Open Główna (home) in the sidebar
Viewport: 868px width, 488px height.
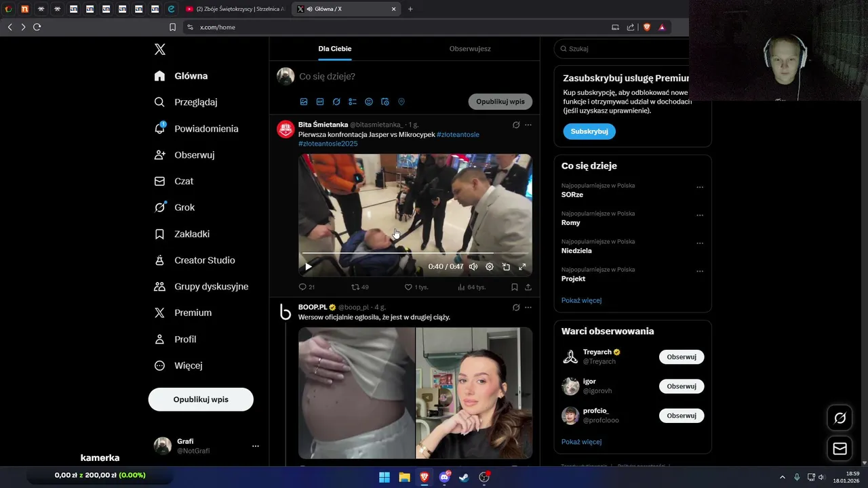pos(181,76)
